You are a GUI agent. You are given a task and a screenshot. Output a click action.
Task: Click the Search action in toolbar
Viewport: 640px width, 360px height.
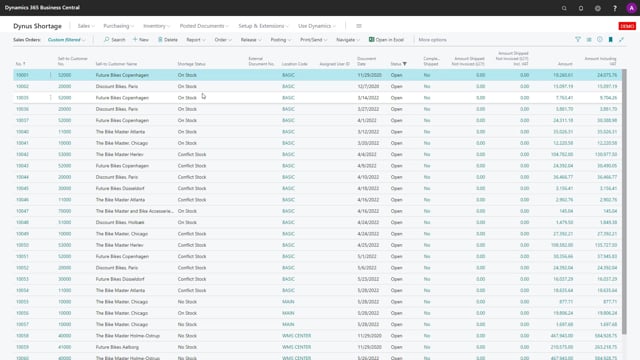click(x=114, y=40)
